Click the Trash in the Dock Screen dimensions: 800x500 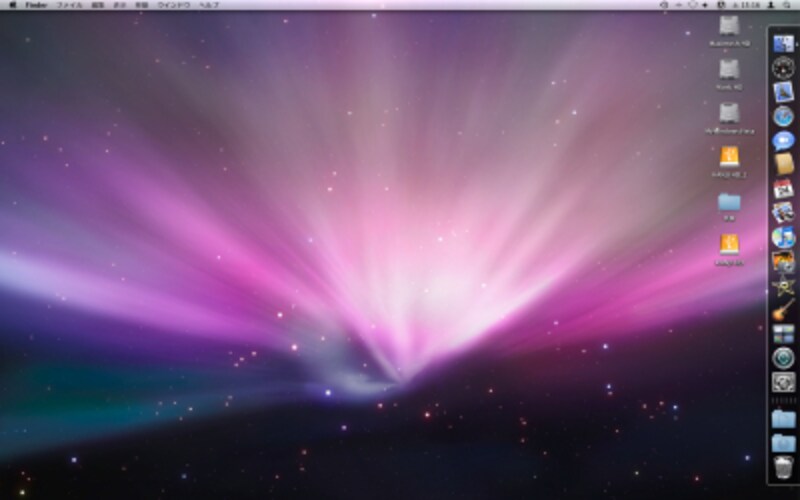(783, 467)
